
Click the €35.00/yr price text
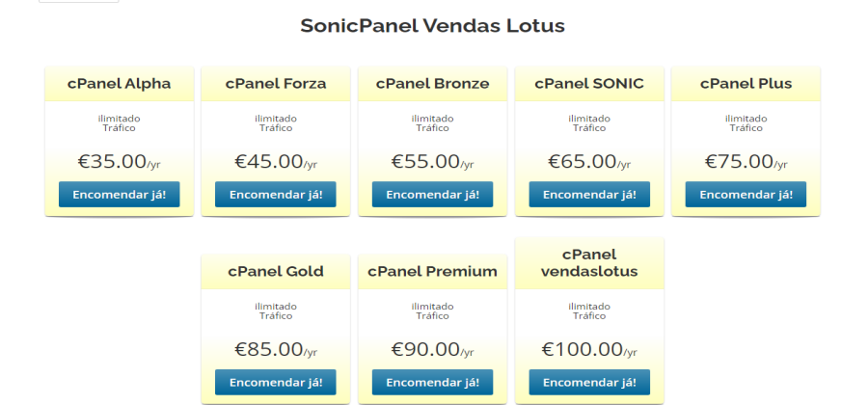[119, 161]
